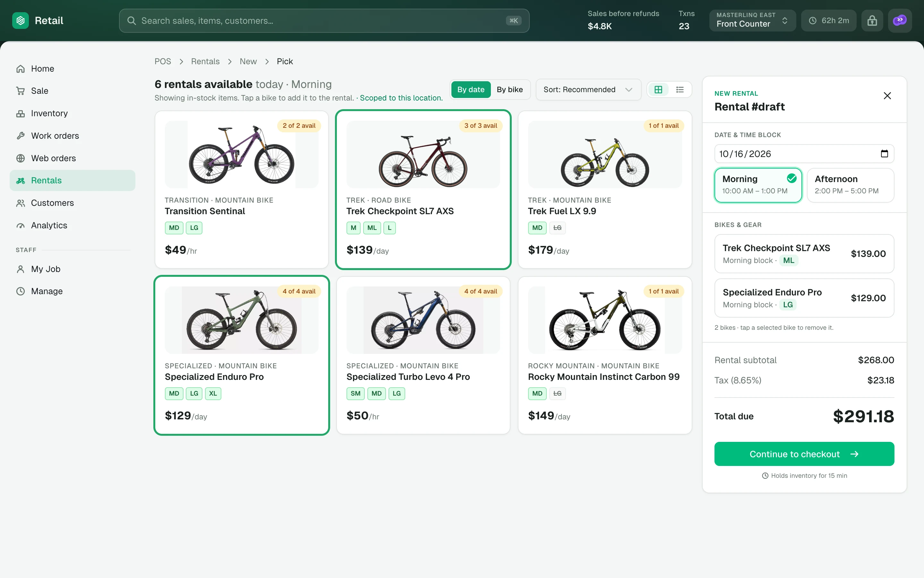The image size is (924, 578).
Task: Click Txns 23 stat
Action: click(686, 20)
